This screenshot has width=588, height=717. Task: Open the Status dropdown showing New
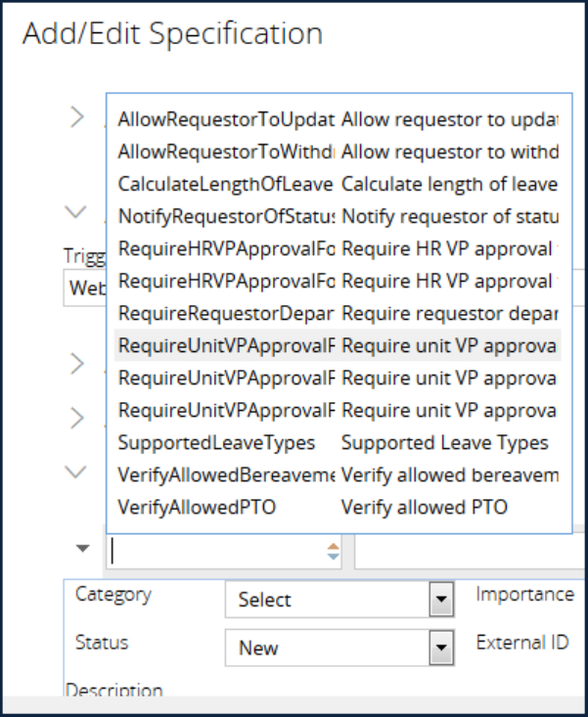coord(442,647)
